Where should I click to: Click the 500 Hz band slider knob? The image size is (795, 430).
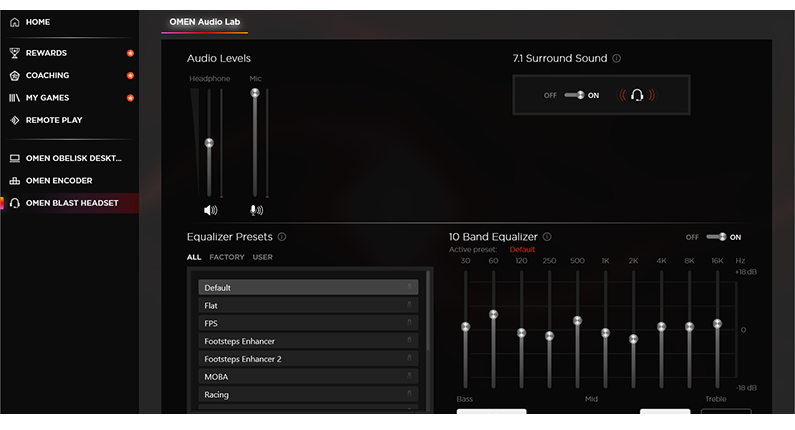(577, 320)
